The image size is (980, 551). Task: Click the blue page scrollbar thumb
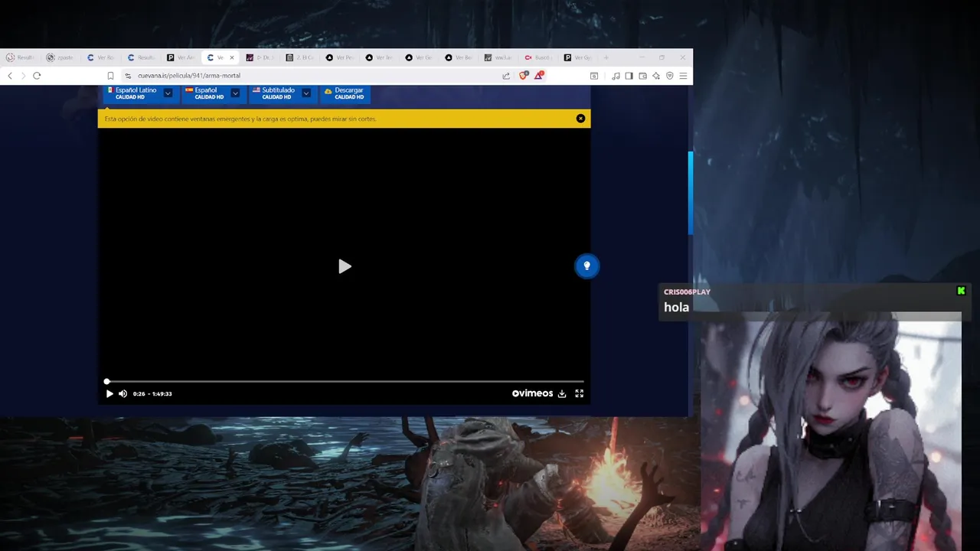[x=691, y=193]
